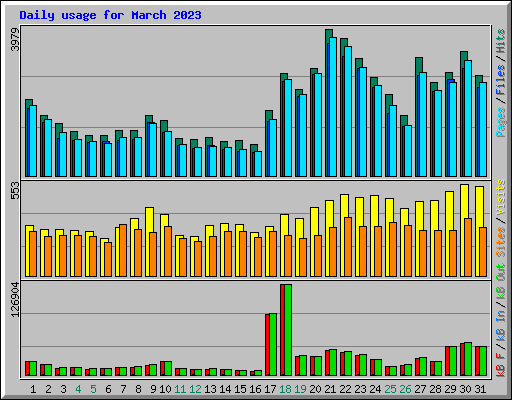Select the day 1 cyan pages bar
512x400 pixels.
(33, 141)
